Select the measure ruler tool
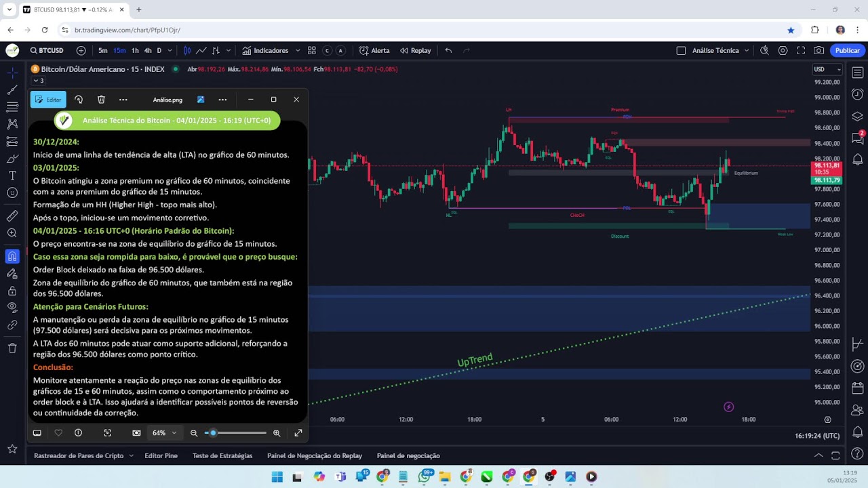Viewport: 868px width, 488px height. [x=12, y=216]
